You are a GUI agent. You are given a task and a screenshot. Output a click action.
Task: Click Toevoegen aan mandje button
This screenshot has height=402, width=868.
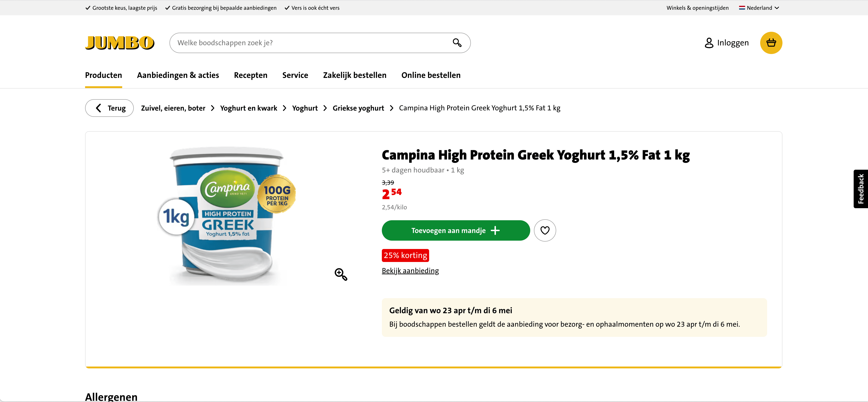(456, 230)
